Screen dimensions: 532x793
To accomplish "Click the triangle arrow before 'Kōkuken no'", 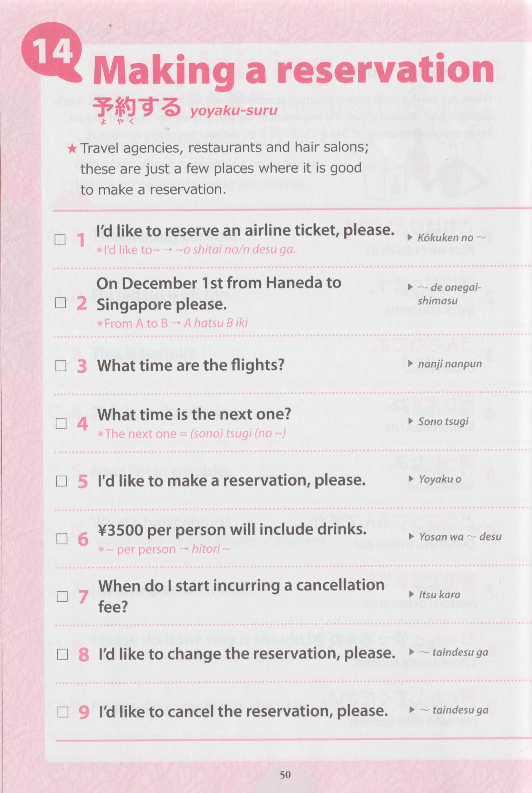I will (410, 237).
